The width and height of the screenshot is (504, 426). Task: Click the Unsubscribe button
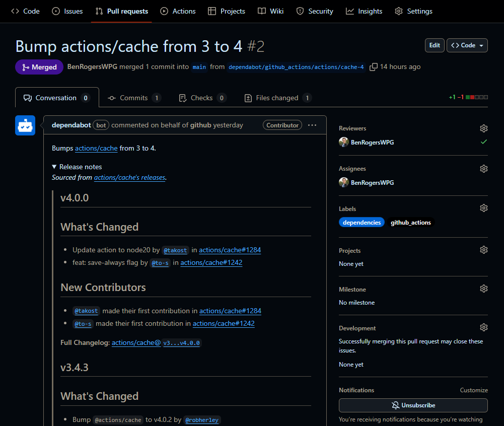point(413,405)
